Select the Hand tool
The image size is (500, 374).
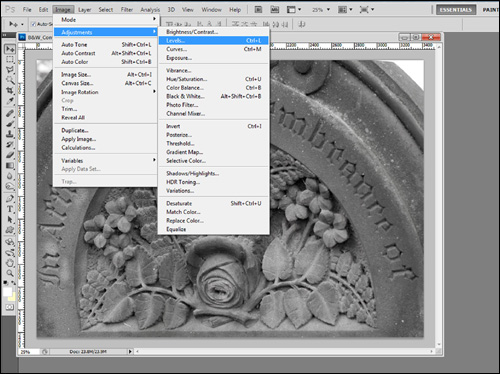point(10,263)
